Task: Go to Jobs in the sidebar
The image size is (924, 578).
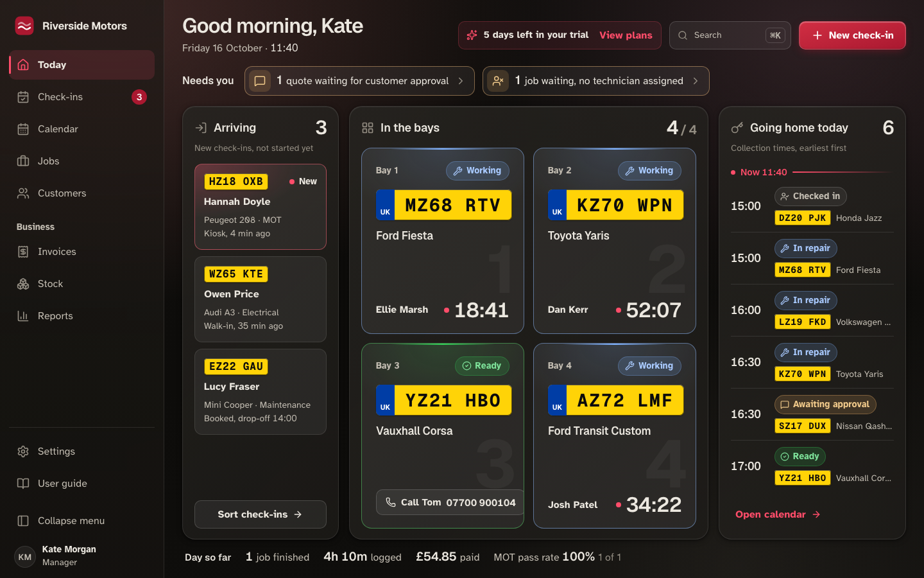Action: pos(81,161)
